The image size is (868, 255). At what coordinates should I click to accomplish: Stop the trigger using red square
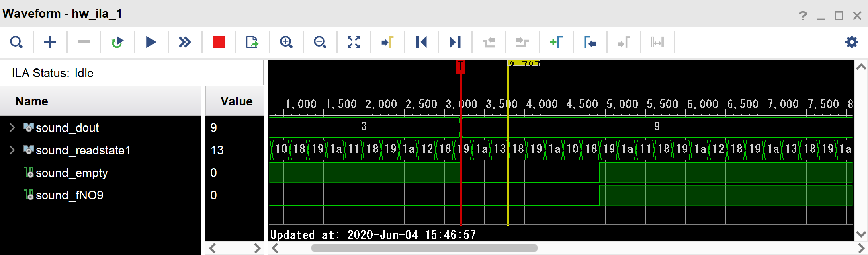coord(219,42)
